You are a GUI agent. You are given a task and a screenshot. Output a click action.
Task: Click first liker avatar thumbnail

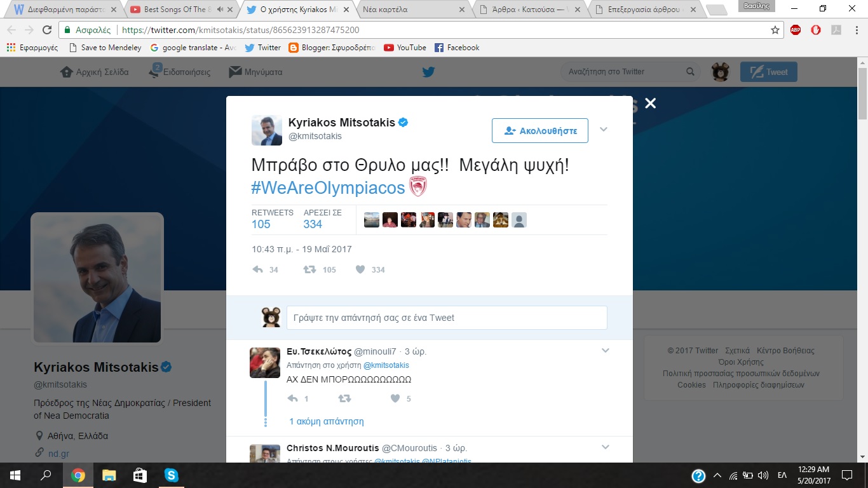tap(372, 220)
